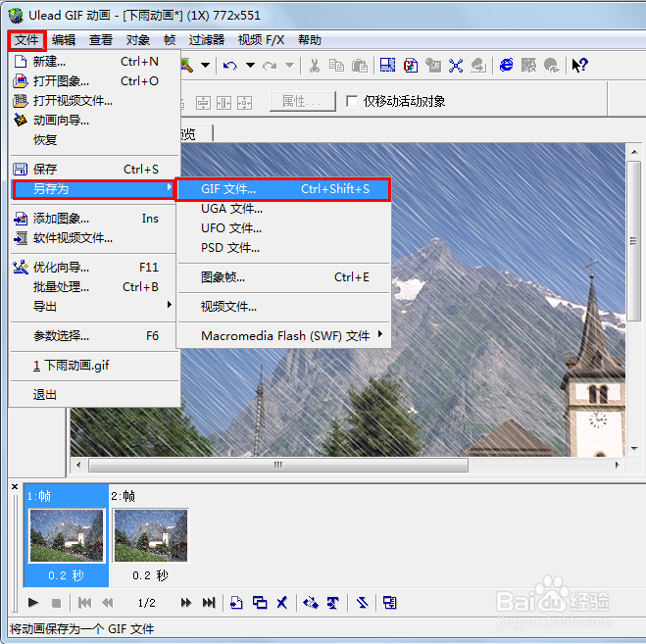Image resolution: width=646 pixels, height=644 pixels.
Task: Open the 编辑 menu
Action: click(64, 40)
